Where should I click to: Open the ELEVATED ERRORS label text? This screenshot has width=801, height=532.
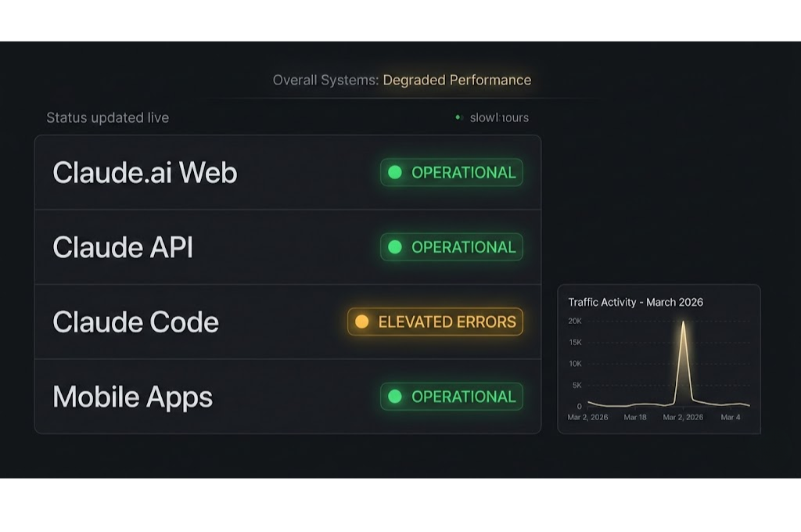[447, 322]
